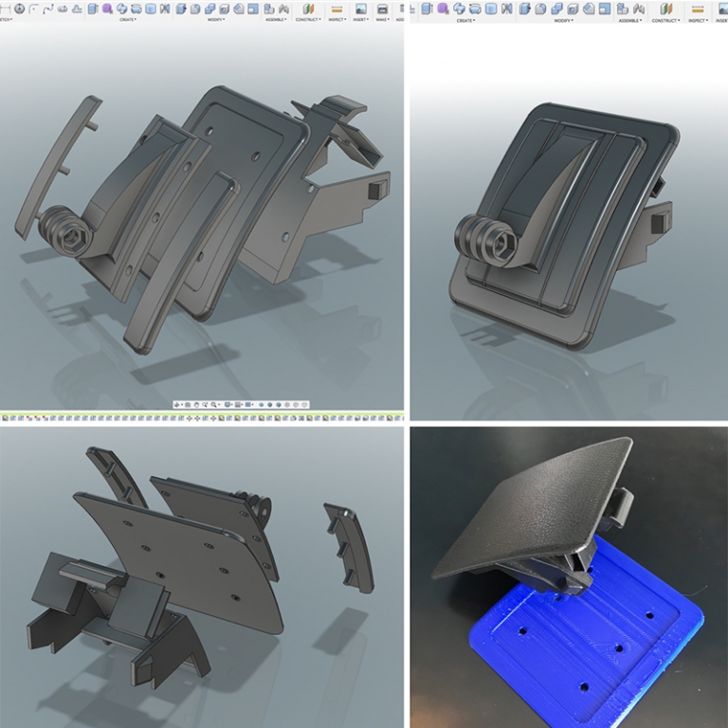
Task: Pick the Fillet tool in left toolbar
Action: coord(195,9)
